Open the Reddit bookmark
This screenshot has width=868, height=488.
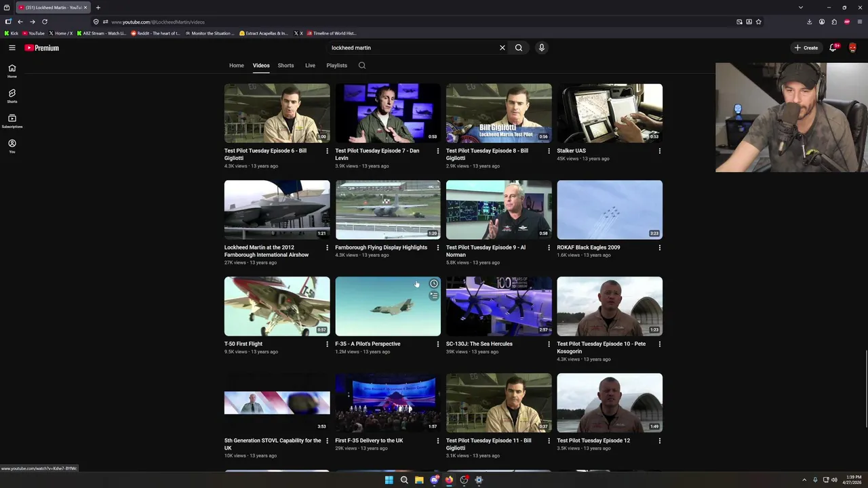point(155,33)
